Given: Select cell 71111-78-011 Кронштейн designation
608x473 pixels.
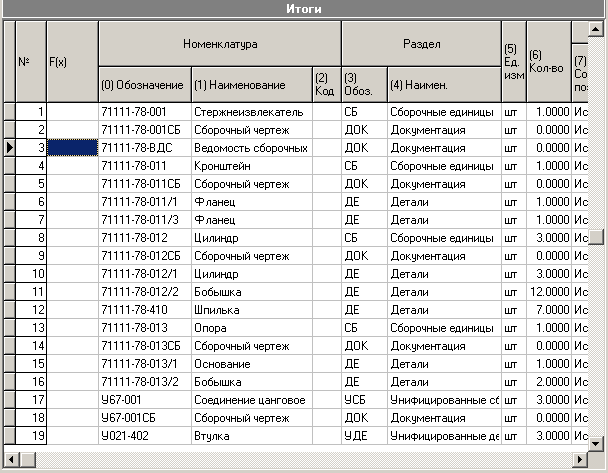Looking at the screenshot, I should click(142, 166).
